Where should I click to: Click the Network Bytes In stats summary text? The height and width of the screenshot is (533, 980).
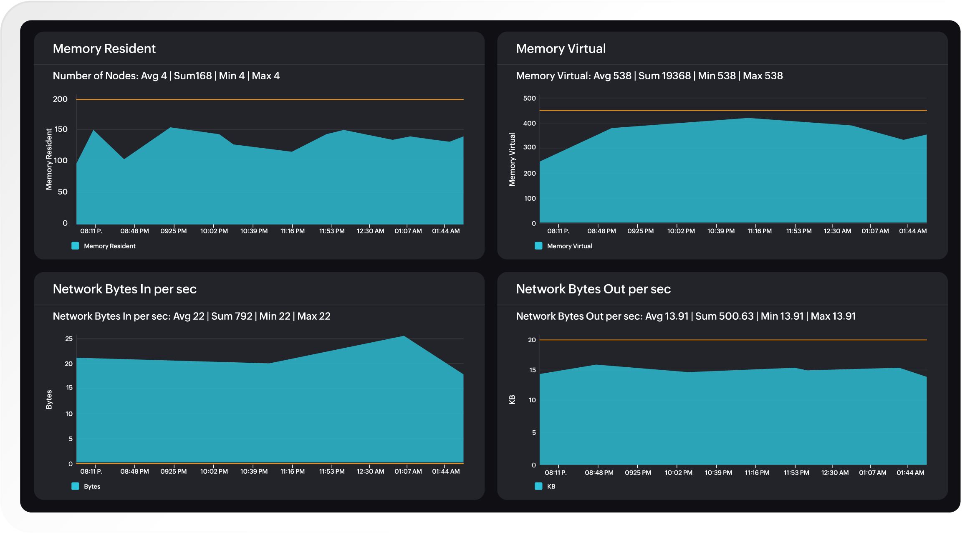point(191,316)
